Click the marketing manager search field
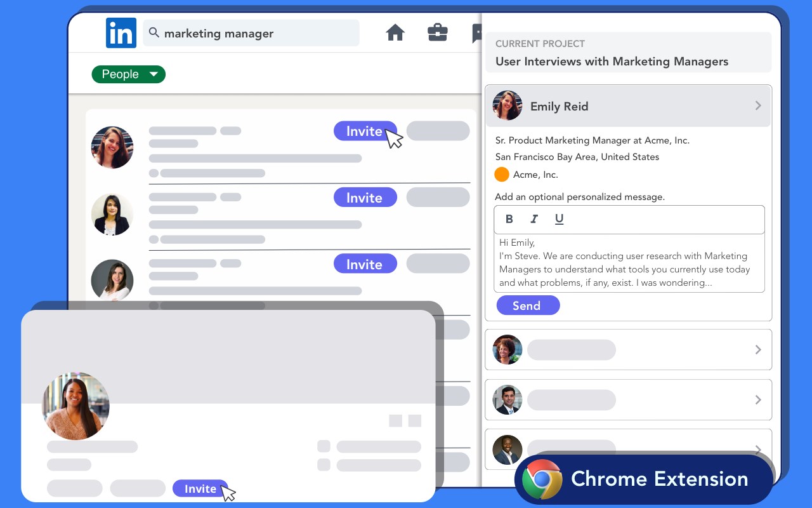This screenshot has height=508, width=812. [x=251, y=33]
